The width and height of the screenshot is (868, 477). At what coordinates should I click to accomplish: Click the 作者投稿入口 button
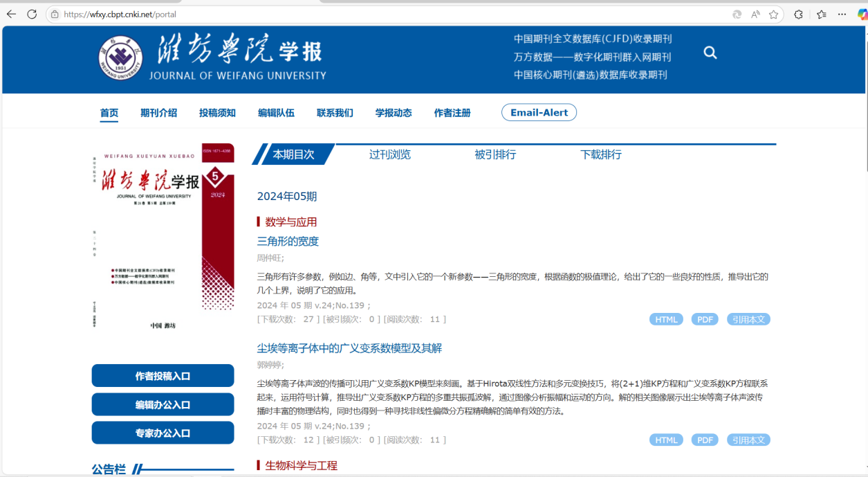click(163, 376)
